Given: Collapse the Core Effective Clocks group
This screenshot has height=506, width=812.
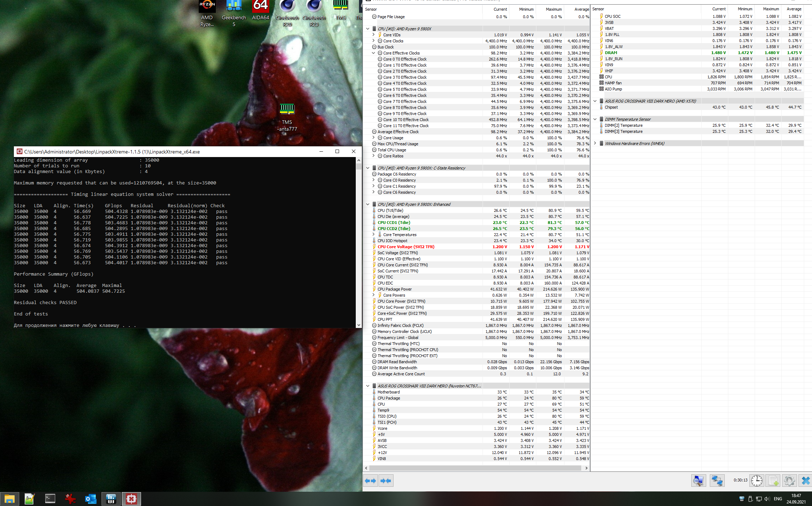Looking at the screenshot, I should (374, 53).
